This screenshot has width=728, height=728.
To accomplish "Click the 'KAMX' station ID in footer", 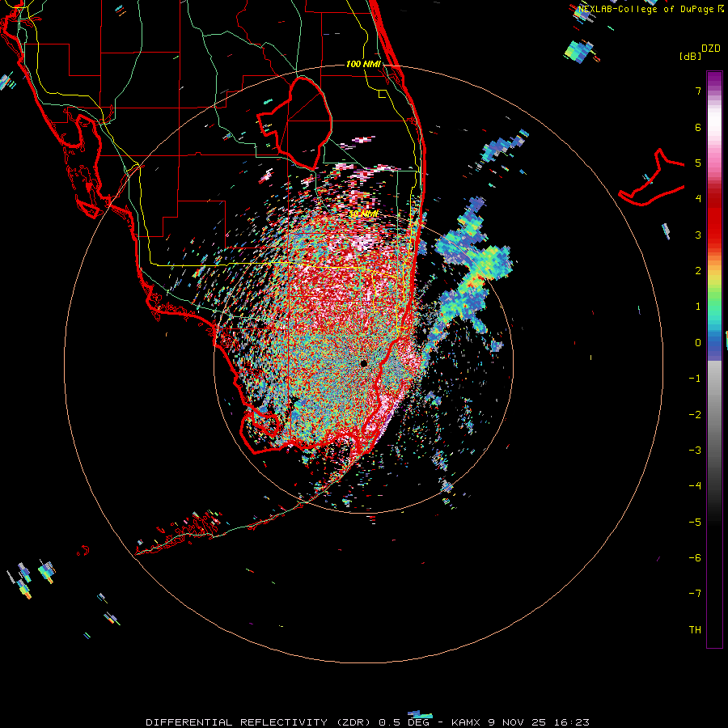I will coord(466,722).
